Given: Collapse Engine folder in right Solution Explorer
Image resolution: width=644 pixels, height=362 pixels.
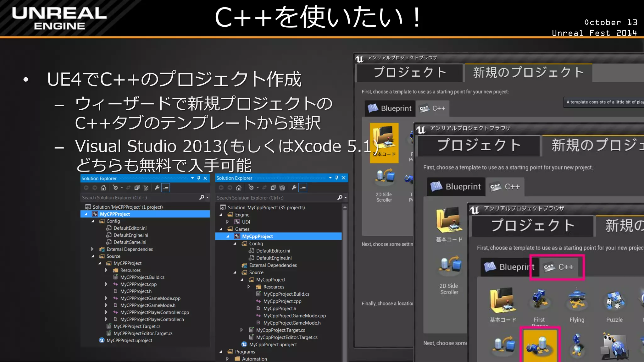Looking at the screenshot, I should [x=221, y=215].
